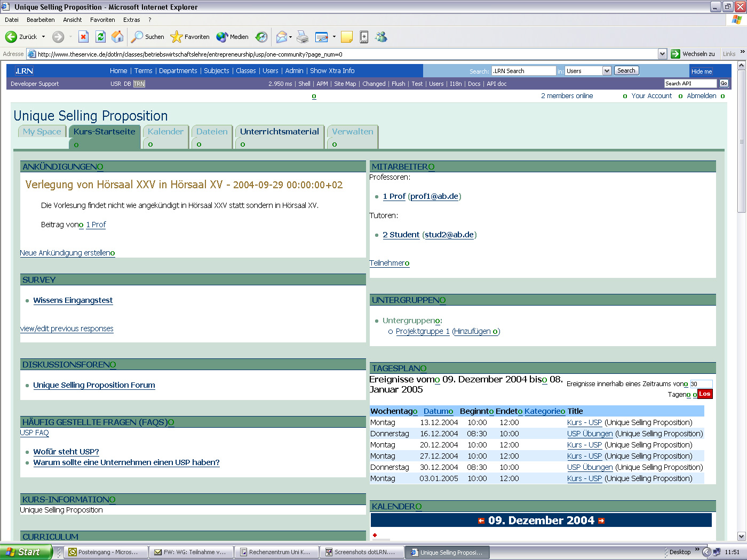747x560 pixels.
Task: Click the Print icon in the toolbar
Action: (x=303, y=36)
